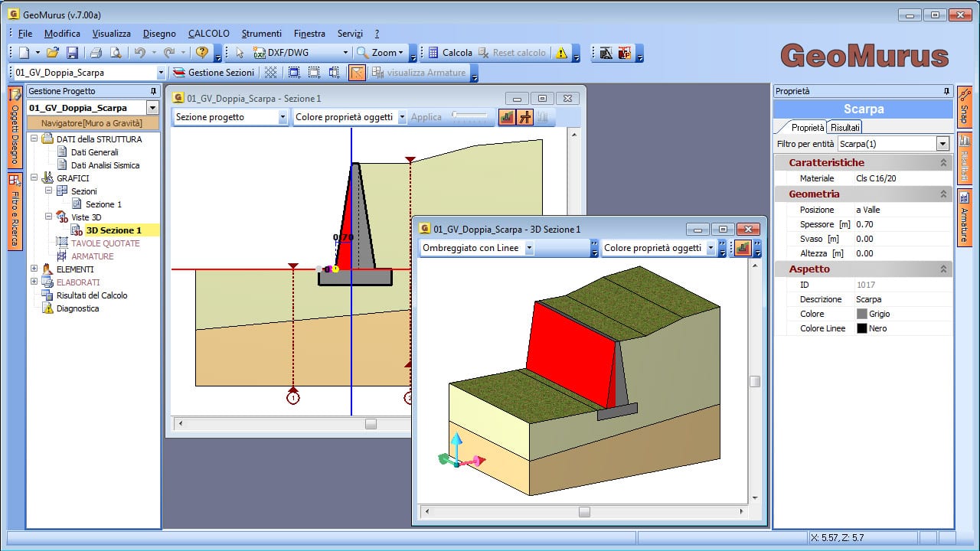Open the 01_GV_Doppia_Scarpa toolbar dropdown
Screen dimensions: 980x551
click(x=161, y=73)
